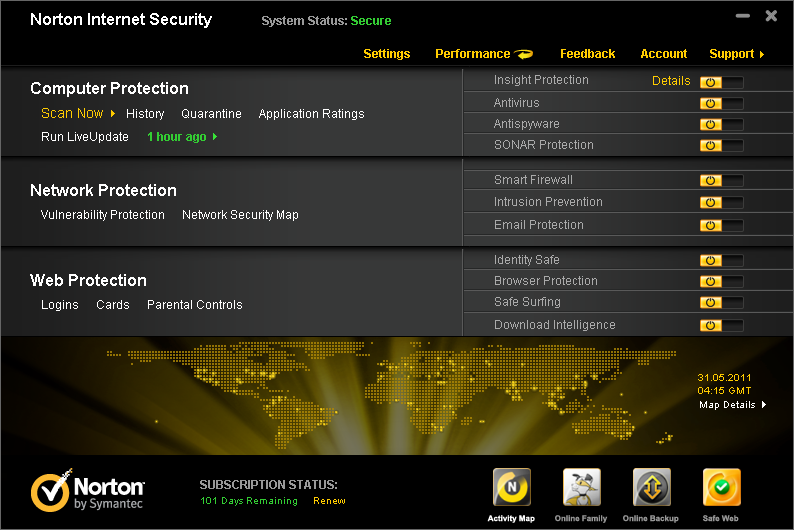Toggle Antivirus protection switch
The height and width of the screenshot is (530, 794).
tap(721, 103)
